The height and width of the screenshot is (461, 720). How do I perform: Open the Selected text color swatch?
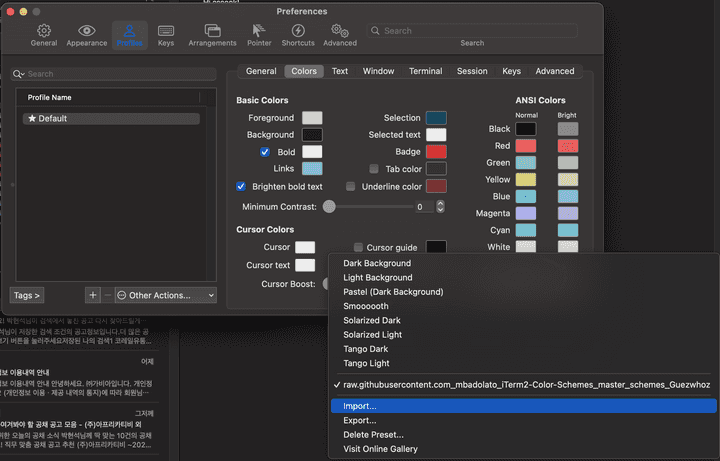click(x=436, y=135)
